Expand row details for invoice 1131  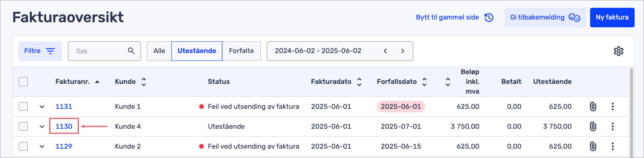[42, 107]
